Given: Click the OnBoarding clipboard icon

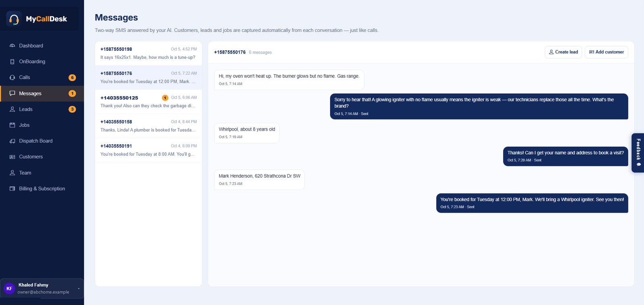Looking at the screenshot, I should tap(12, 62).
